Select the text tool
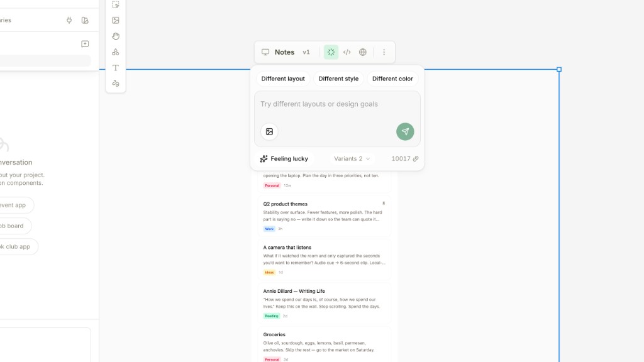The width and height of the screenshot is (644, 362). (116, 68)
